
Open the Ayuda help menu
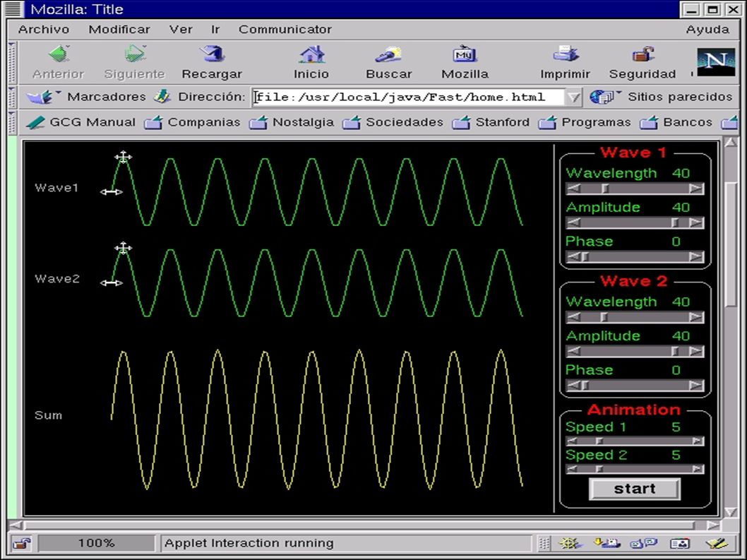(707, 30)
